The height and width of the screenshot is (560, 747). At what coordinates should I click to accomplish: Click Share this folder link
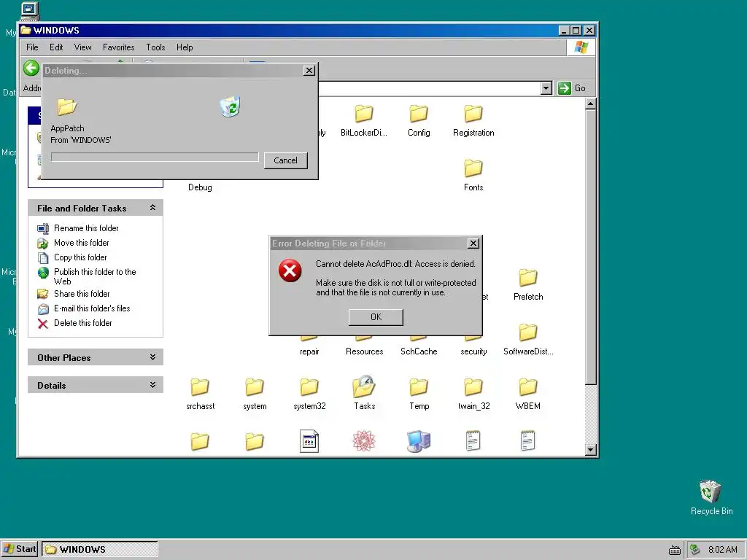click(82, 294)
